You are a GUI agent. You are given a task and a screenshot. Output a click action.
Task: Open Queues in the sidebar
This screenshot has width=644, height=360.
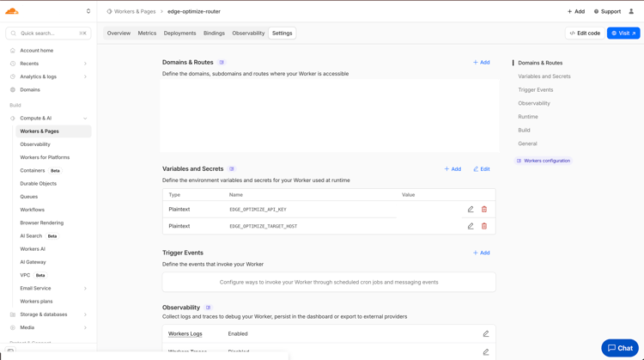point(28,197)
